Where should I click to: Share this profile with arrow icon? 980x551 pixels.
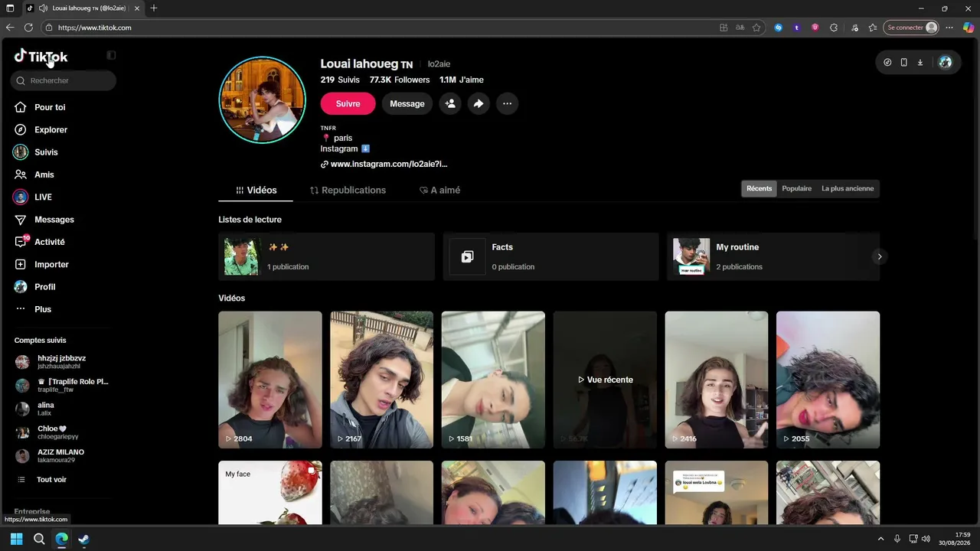479,104
